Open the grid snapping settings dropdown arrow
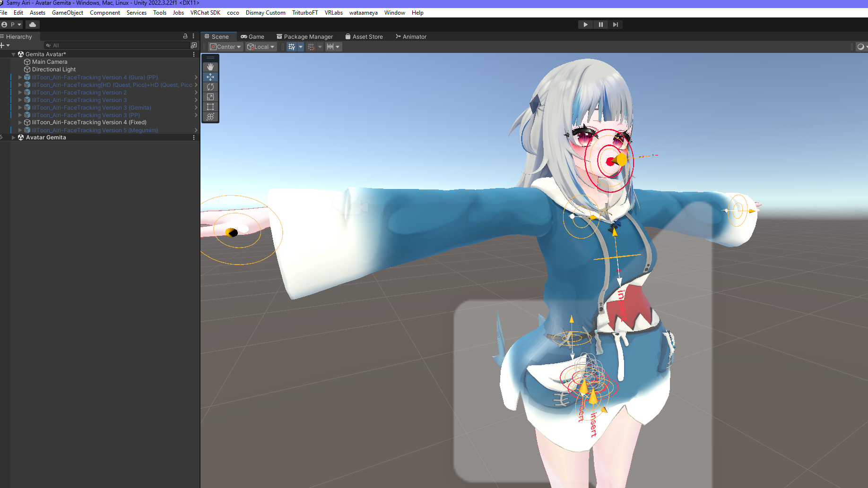The height and width of the screenshot is (488, 868). point(320,47)
